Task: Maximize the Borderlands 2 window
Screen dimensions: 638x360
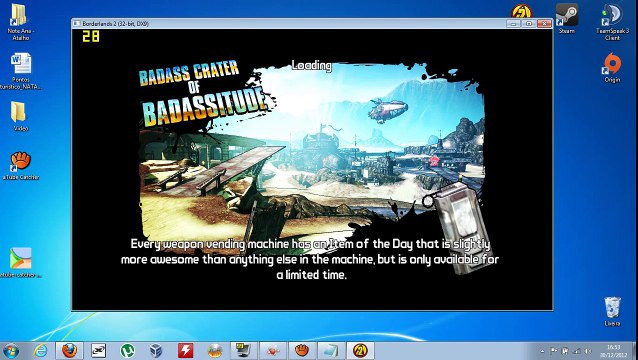Action: tap(529, 24)
